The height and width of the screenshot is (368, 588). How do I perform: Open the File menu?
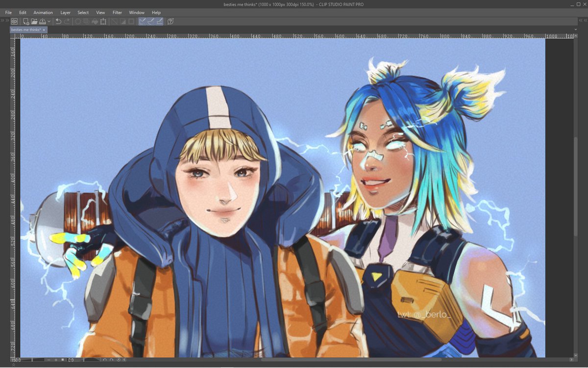8,12
